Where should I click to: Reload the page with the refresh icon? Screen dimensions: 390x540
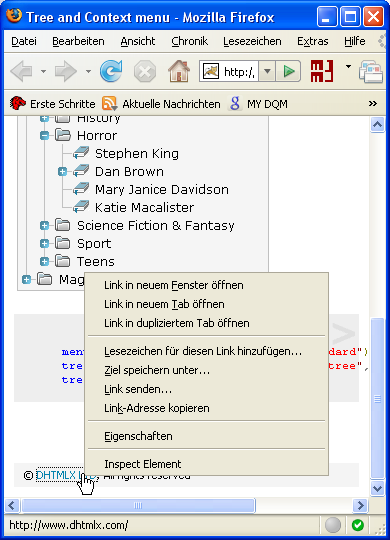pos(111,71)
